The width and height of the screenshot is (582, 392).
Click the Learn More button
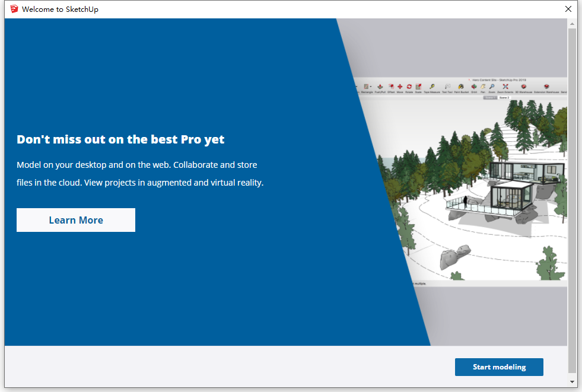pyautogui.click(x=76, y=220)
